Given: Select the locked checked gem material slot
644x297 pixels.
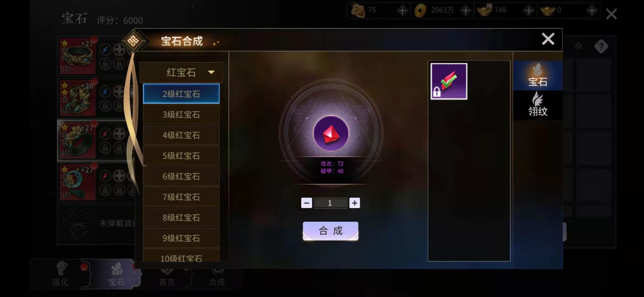Looking at the screenshot, I should [449, 81].
